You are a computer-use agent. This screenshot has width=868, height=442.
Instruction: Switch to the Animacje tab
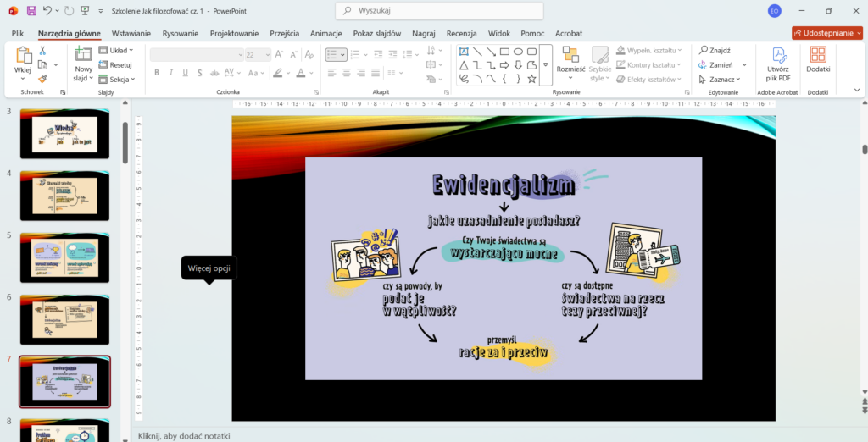326,33
